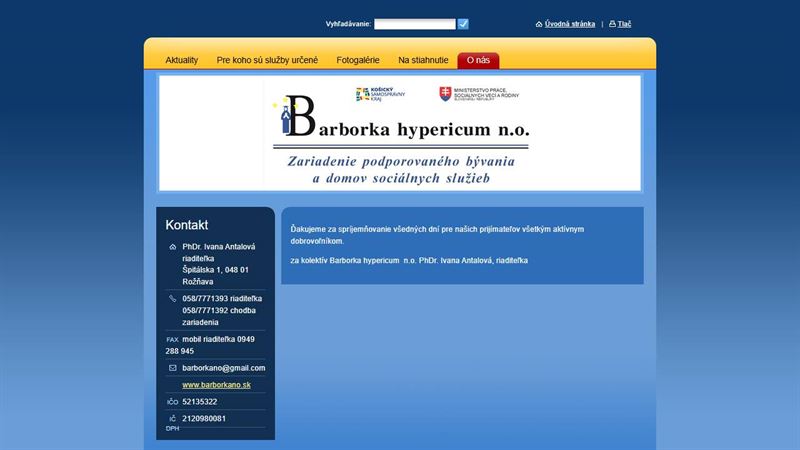This screenshot has width=800, height=450.
Task: Open the Fotogalérie menu item
Action: pos(358,60)
